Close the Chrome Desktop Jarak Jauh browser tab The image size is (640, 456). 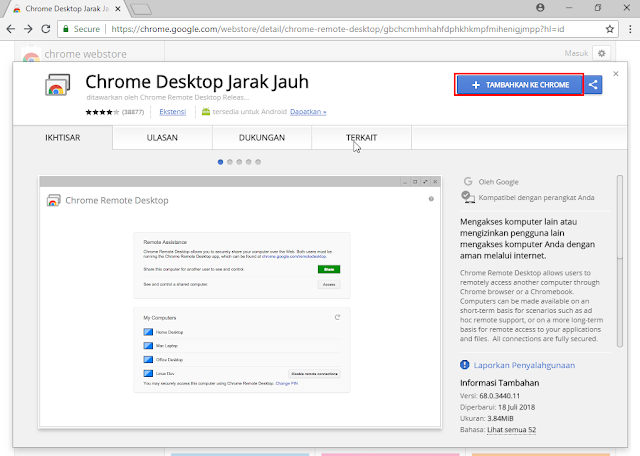[118, 9]
